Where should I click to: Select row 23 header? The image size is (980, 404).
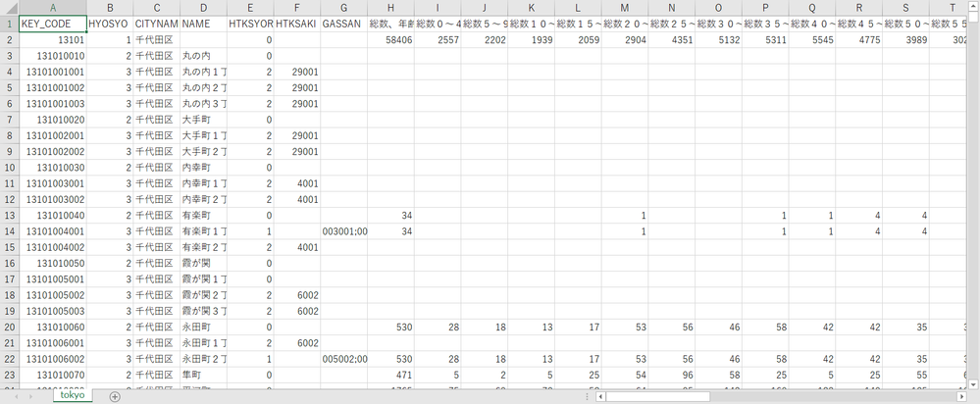10,376
